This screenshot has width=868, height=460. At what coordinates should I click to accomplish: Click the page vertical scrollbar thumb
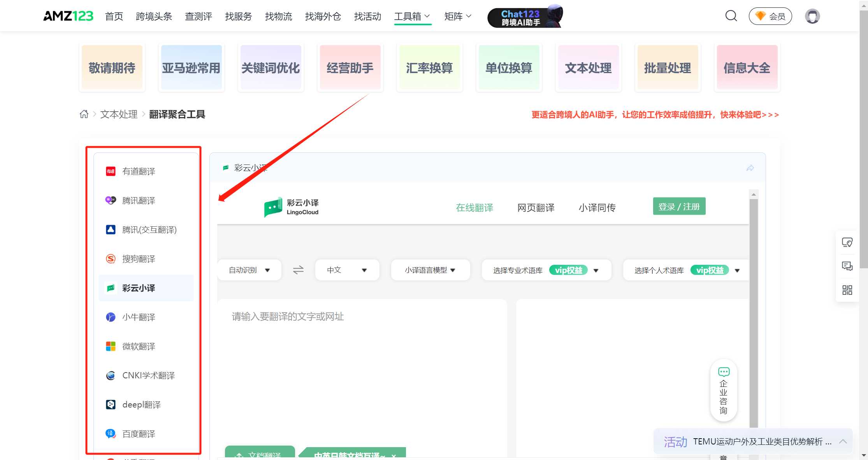coord(863,140)
